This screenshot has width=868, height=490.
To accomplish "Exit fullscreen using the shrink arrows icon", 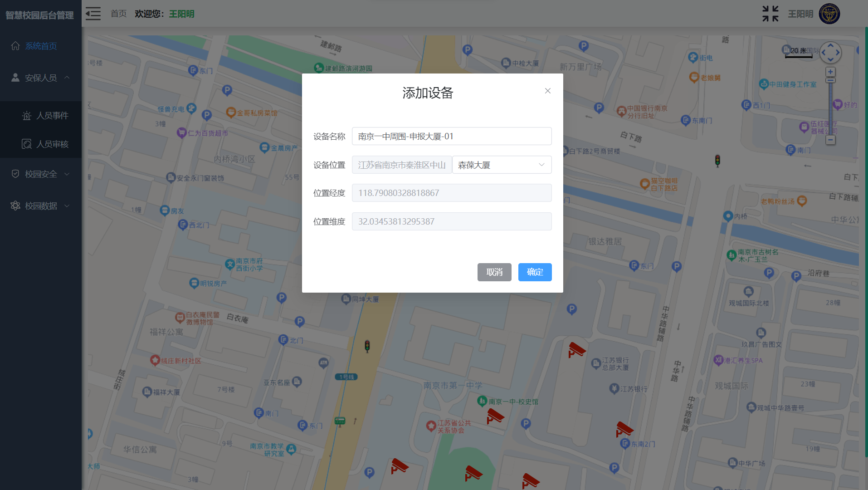I will tap(770, 14).
